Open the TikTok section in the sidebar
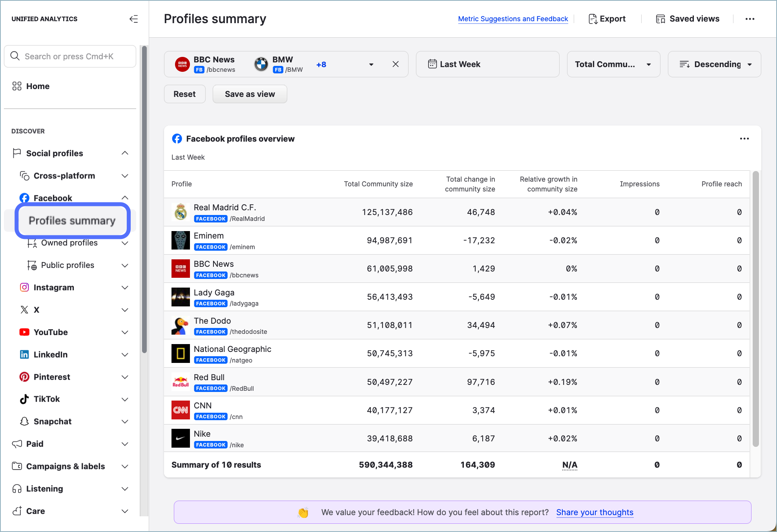 (47, 399)
